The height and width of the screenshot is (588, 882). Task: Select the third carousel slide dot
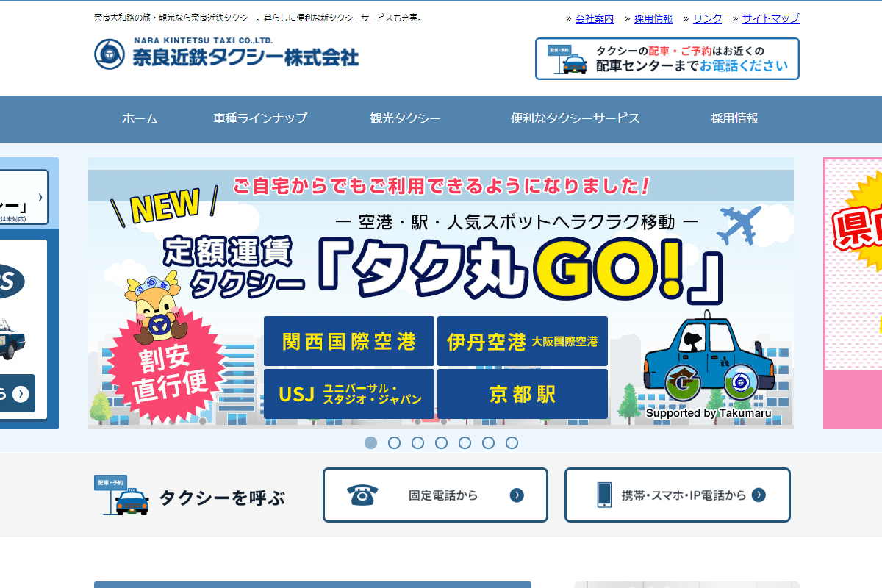(x=417, y=442)
